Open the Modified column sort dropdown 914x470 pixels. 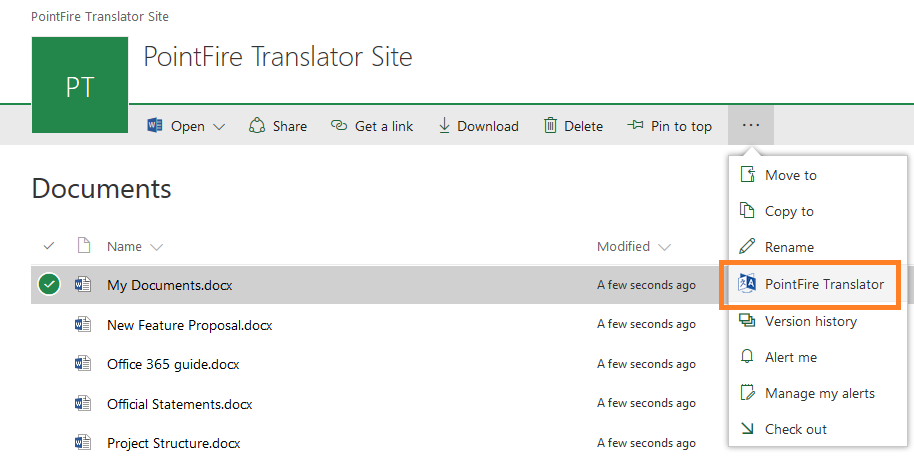[664, 247]
